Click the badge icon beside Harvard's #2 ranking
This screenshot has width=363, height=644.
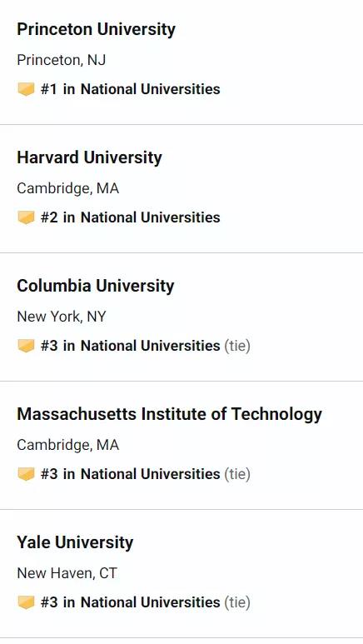click(x=26, y=217)
